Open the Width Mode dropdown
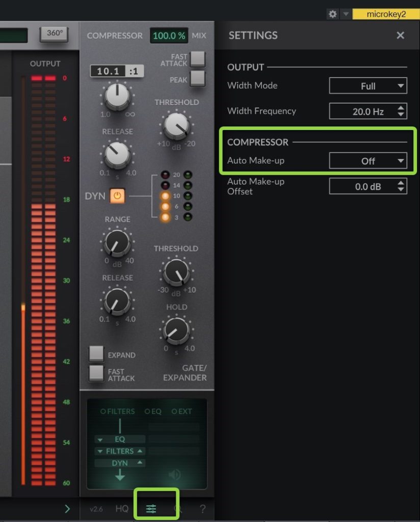This screenshot has width=420, height=522. point(368,86)
